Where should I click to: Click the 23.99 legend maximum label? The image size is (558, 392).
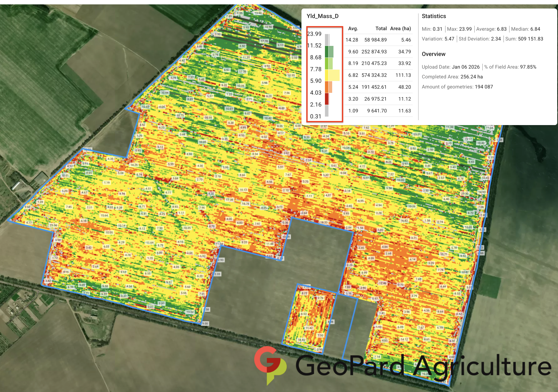click(x=314, y=34)
